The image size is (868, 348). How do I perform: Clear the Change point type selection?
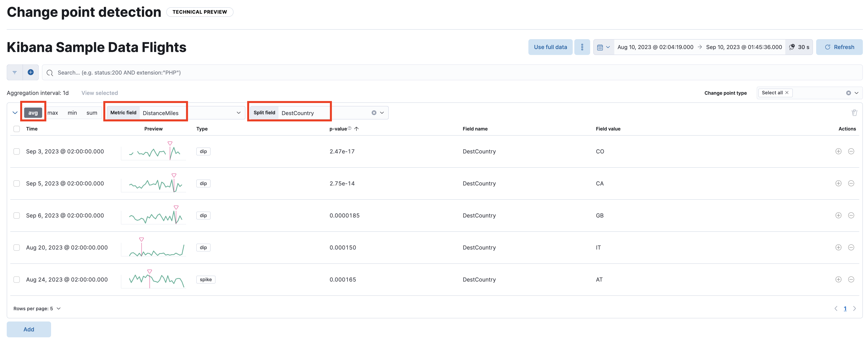848,93
